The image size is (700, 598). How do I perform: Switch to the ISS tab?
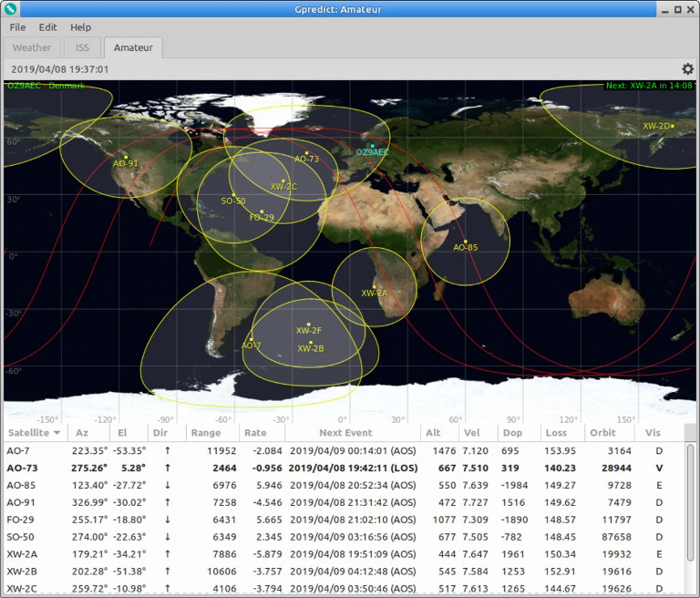pos(82,47)
